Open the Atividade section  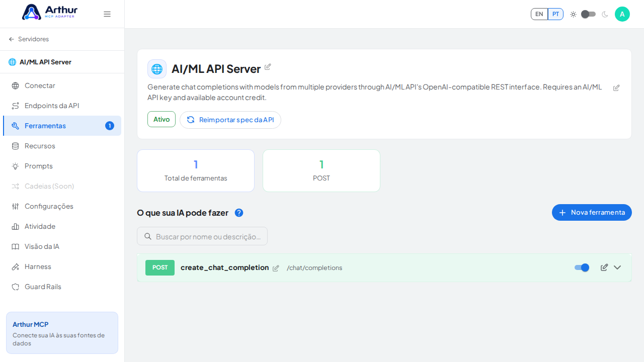pyautogui.click(x=62, y=226)
